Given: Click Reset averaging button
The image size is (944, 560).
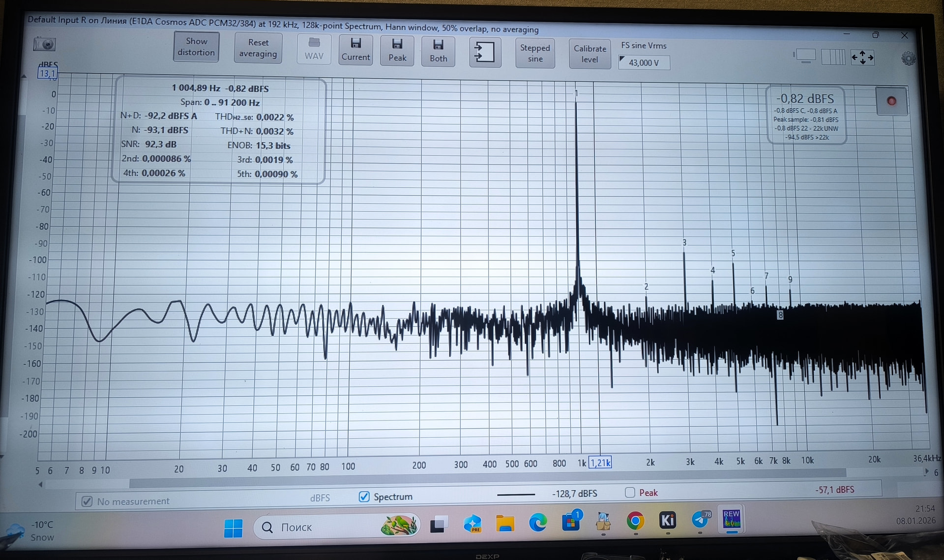Looking at the screenshot, I should pyautogui.click(x=258, y=48).
